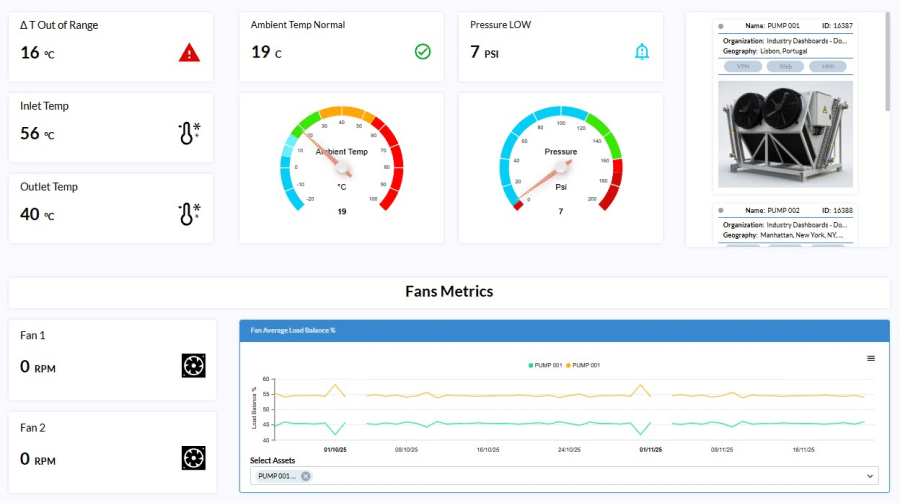Expand the Select Assets dropdown arrow
900x503 pixels.
869,476
